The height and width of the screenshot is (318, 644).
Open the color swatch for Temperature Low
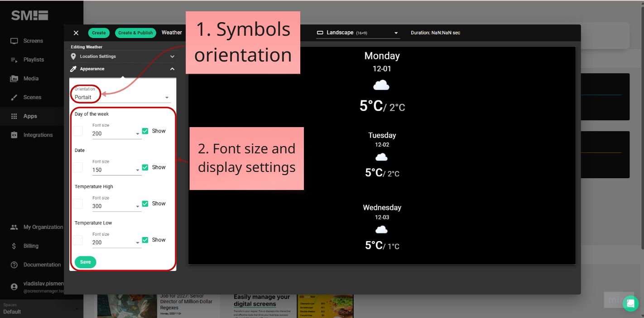(77, 240)
